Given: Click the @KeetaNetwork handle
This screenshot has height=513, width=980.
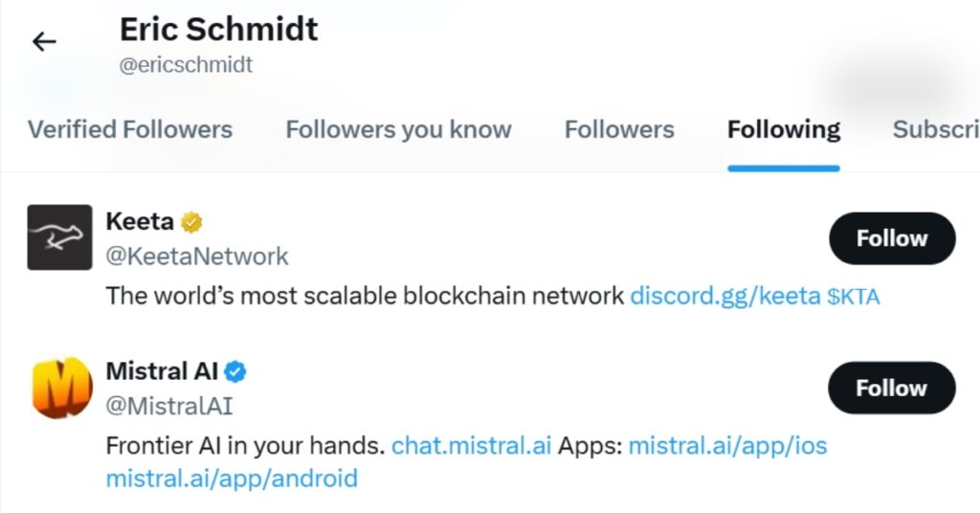Looking at the screenshot, I should pyautogui.click(x=197, y=256).
